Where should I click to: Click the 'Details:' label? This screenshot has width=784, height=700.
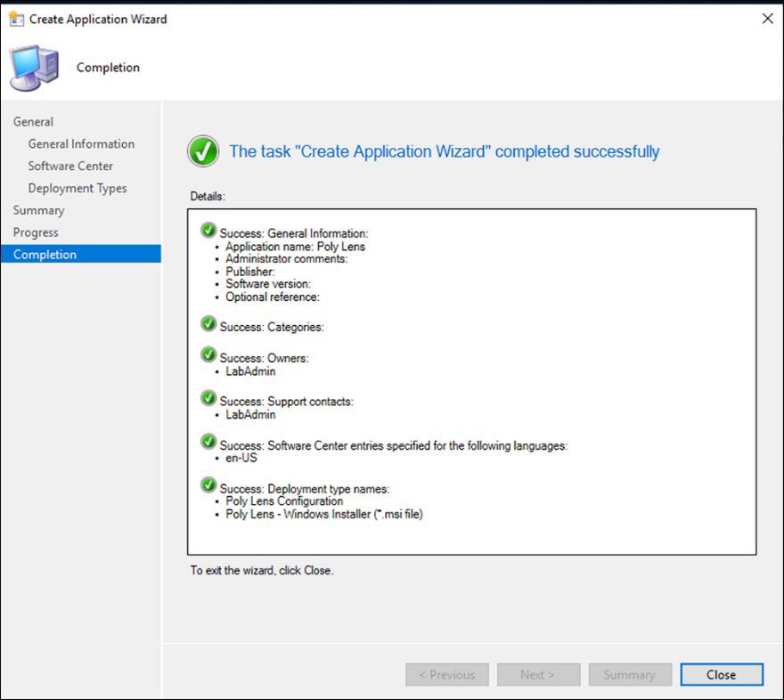(208, 196)
